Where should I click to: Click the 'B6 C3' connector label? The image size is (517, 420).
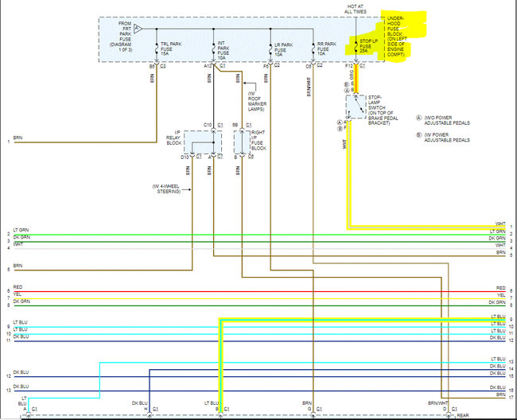157,66
